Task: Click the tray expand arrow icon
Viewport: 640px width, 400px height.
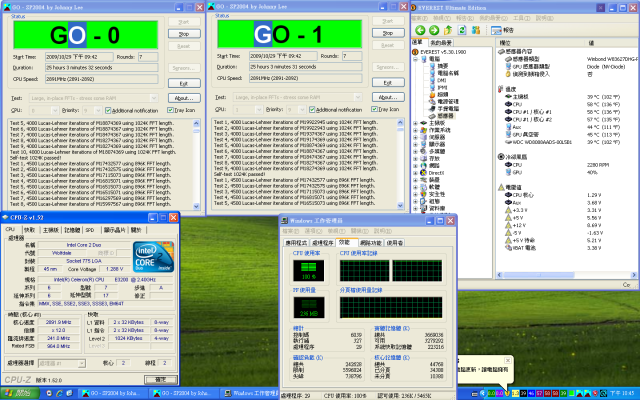Action: [483, 393]
